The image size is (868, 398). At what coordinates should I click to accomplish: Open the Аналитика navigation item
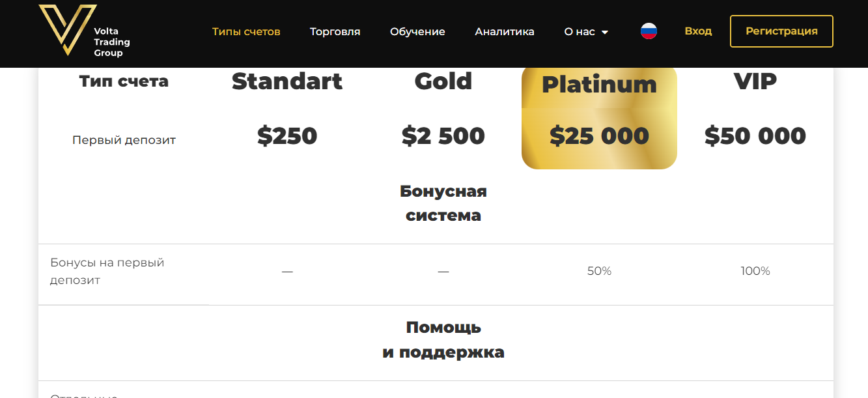[x=505, y=31]
